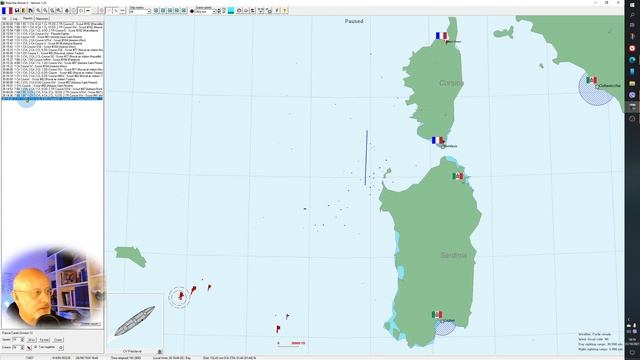This screenshot has height=360, width=640.
Task: Click the vertical blue line west of Bonifacio
Action: [366, 158]
